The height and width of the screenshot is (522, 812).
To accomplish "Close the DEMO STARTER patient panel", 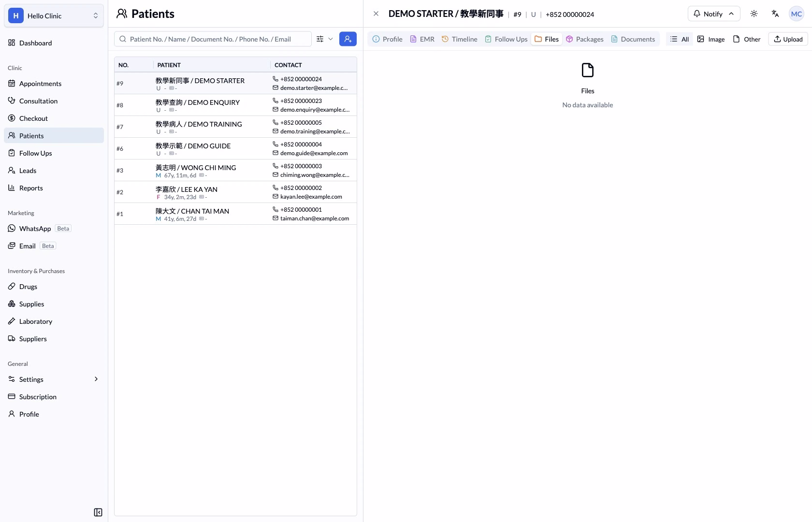I will (x=376, y=14).
